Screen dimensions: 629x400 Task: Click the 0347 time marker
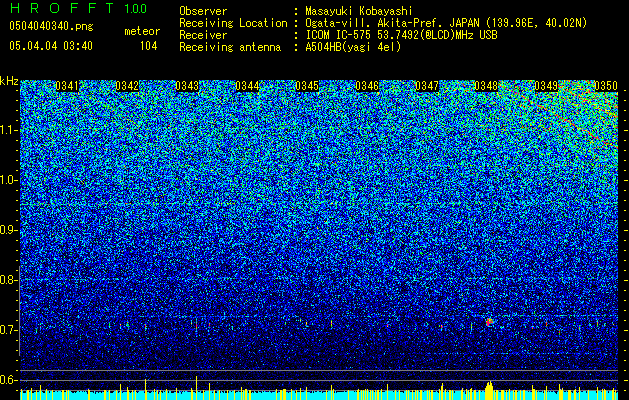click(427, 86)
